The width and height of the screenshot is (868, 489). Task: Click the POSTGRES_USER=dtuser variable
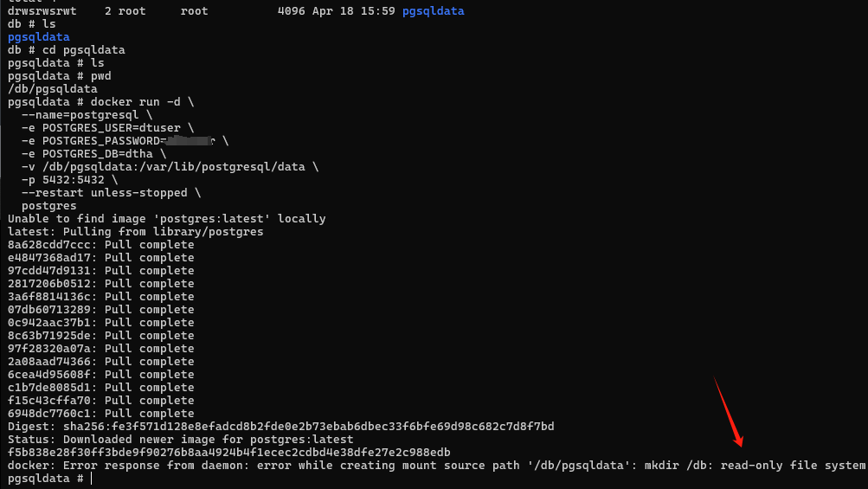(x=105, y=128)
